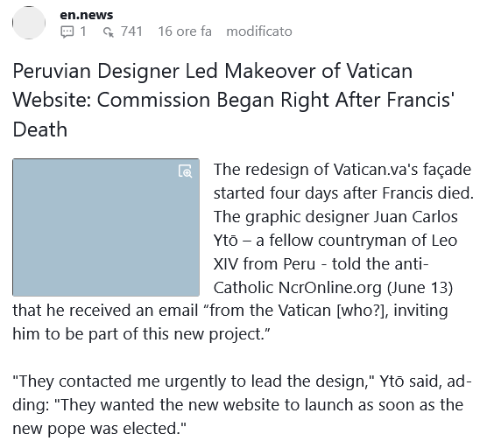
Task: Click the 'NcrOnline.org' text
Action: [329, 288]
